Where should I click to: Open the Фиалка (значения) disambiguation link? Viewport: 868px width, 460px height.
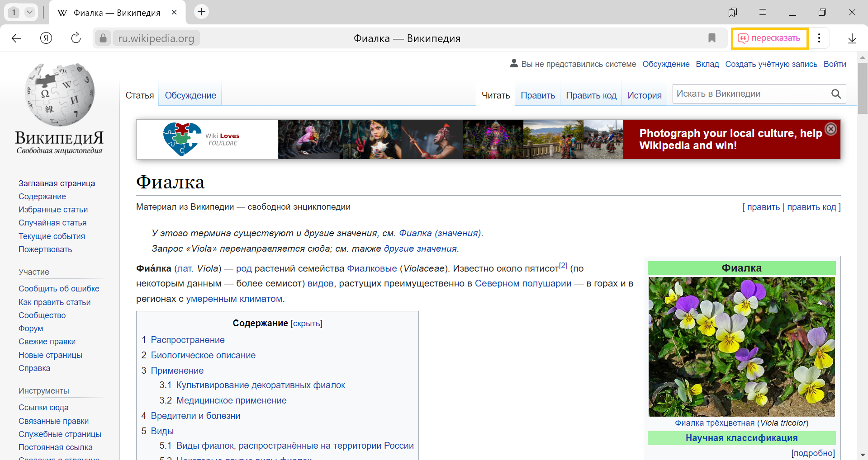440,233
